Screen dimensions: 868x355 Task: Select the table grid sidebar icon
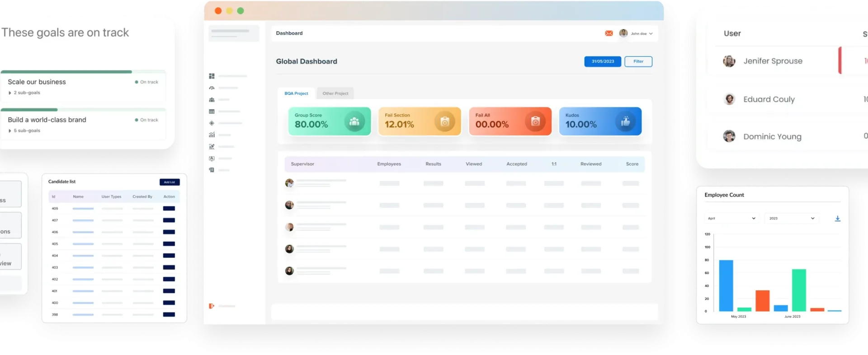212,111
